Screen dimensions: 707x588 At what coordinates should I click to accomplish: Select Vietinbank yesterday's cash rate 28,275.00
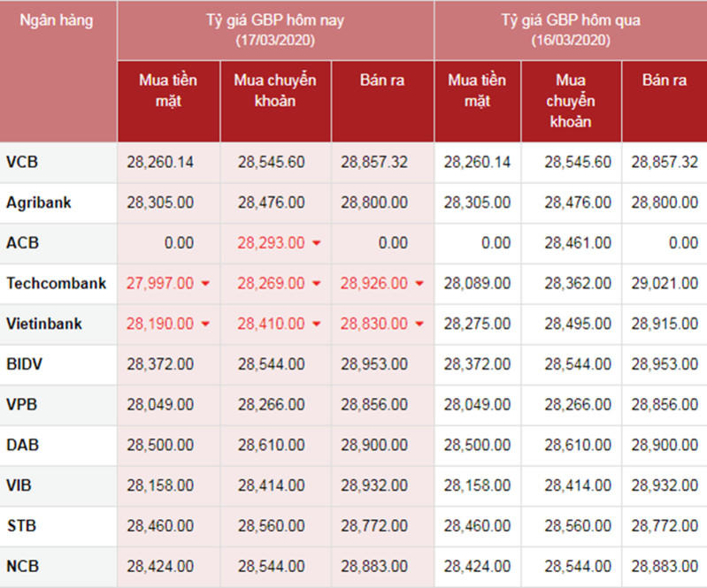(x=477, y=324)
